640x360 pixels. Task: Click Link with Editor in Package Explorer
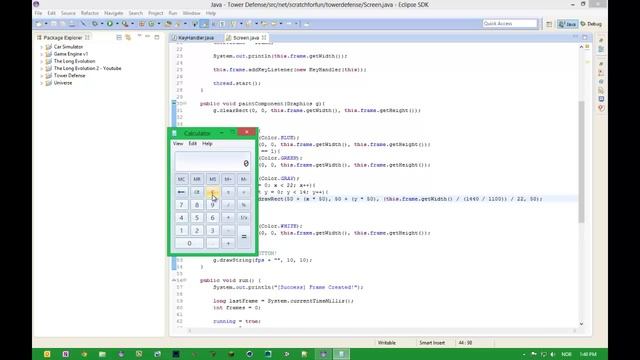coord(128,37)
